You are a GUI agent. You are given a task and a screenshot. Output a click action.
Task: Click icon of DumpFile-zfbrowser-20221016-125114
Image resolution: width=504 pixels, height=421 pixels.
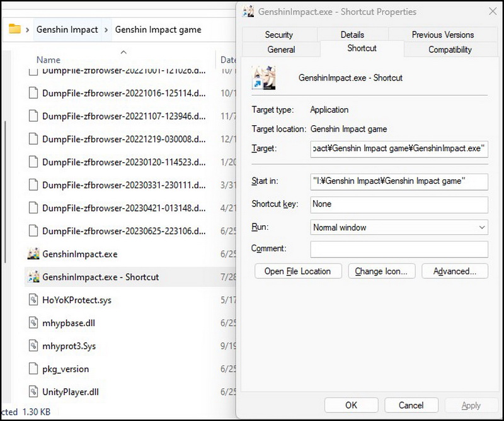[x=33, y=93]
